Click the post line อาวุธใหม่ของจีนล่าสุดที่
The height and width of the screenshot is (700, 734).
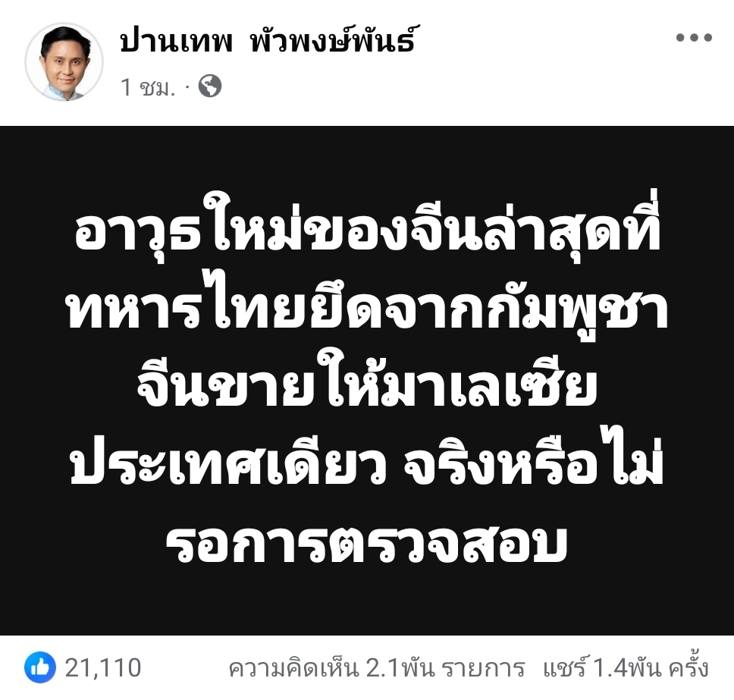click(x=368, y=227)
